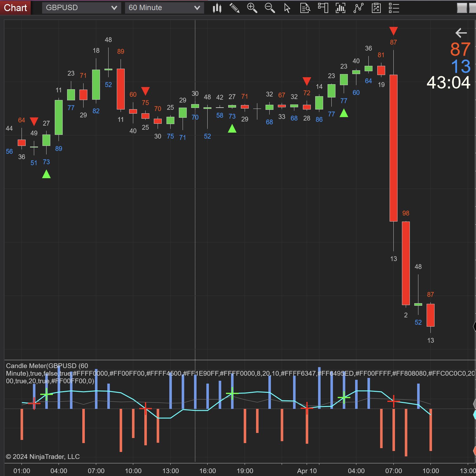
Task: Click the tall red candle labeled 87 and 13
Action: coord(393,148)
